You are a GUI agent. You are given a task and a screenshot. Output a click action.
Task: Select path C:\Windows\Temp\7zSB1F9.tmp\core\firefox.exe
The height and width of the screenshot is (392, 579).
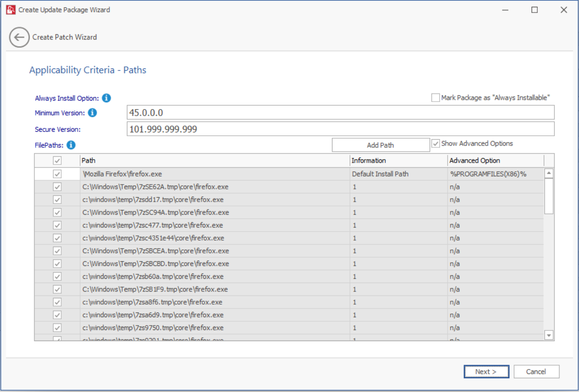click(215, 289)
